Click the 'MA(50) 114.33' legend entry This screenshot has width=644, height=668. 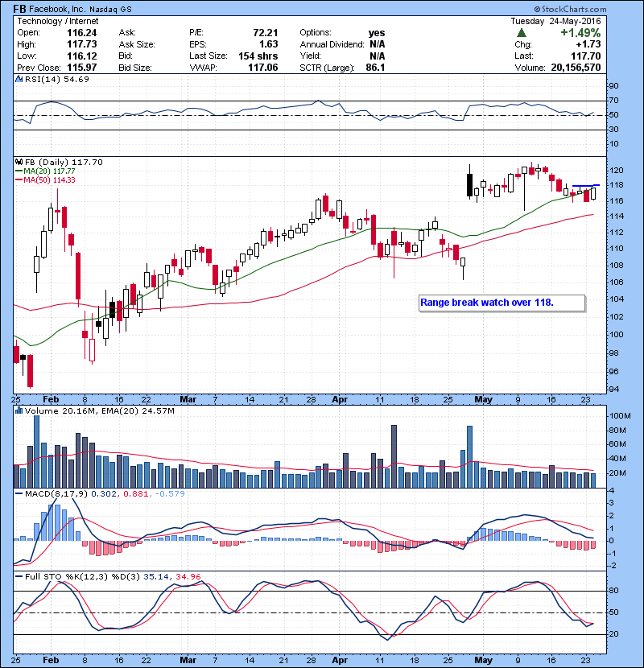[x=45, y=179]
